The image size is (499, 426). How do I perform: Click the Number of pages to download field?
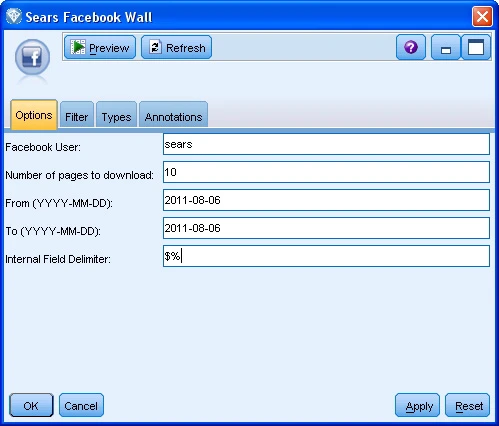point(326,172)
